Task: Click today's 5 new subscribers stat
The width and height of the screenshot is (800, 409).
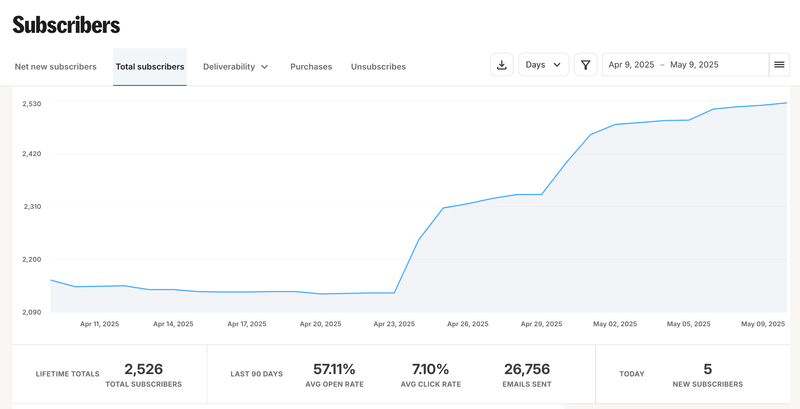Action: tap(707, 370)
